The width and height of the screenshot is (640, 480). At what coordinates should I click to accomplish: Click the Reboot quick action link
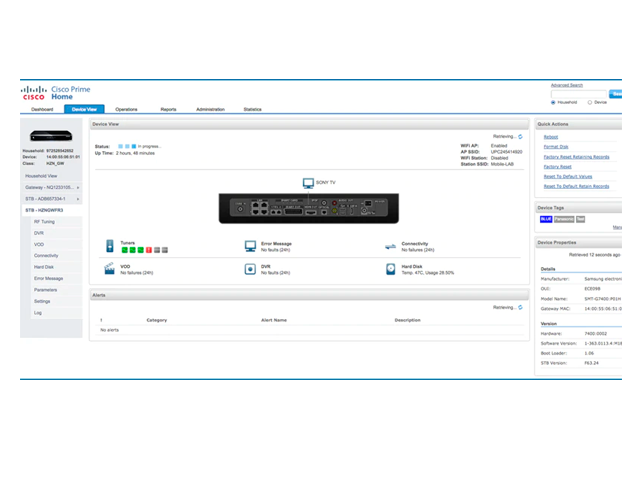tap(551, 137)
